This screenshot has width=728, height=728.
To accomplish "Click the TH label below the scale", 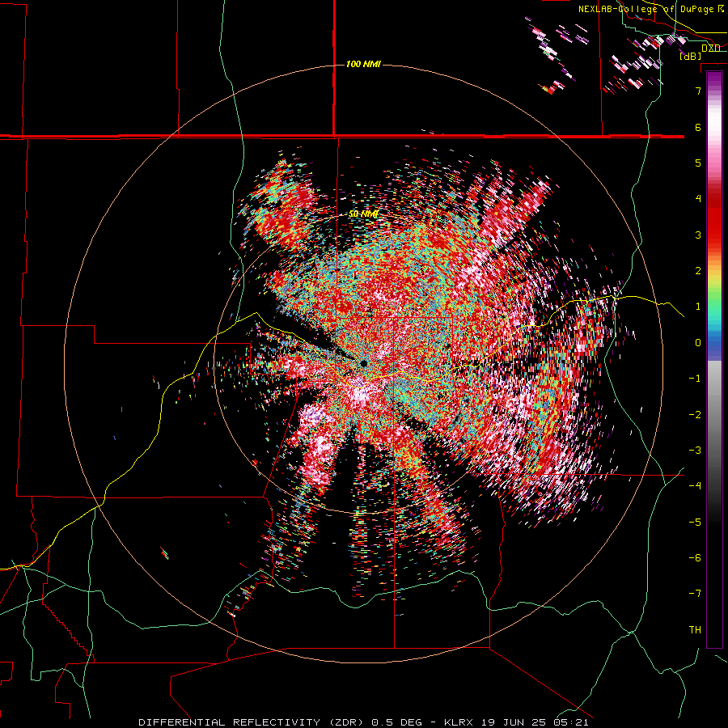I will tap(695, 630).
